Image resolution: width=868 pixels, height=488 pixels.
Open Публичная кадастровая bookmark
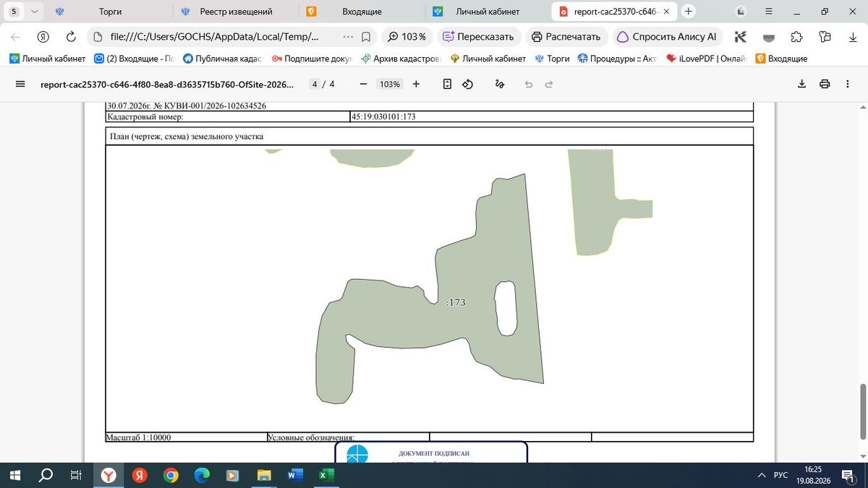222,59
